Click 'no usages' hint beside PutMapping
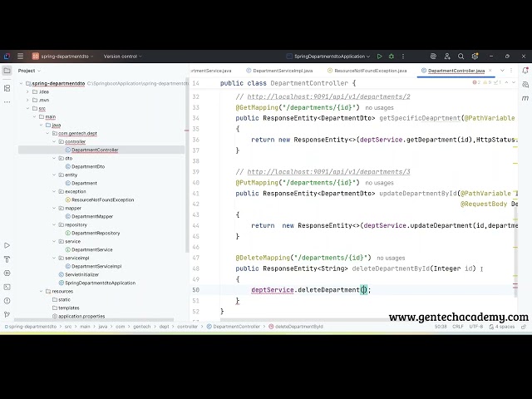Image resolution: width=532 pixels, height=399 pixels. pos(379,183)
